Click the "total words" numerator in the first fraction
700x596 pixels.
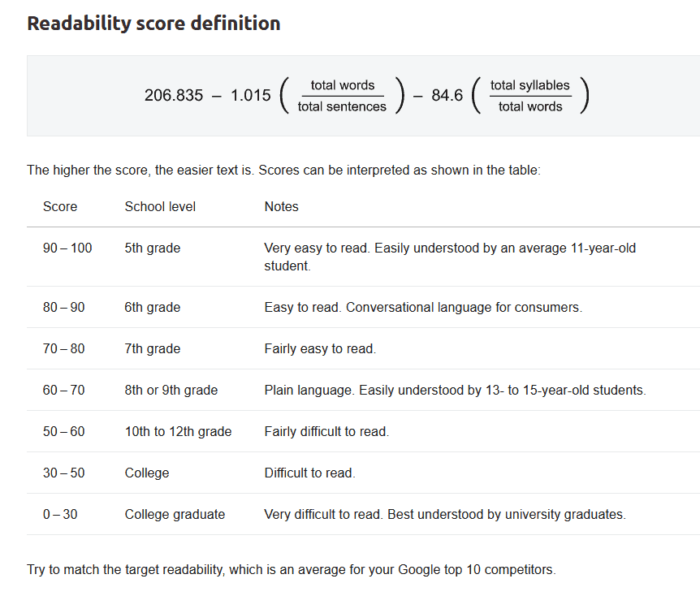click(343, 85)
